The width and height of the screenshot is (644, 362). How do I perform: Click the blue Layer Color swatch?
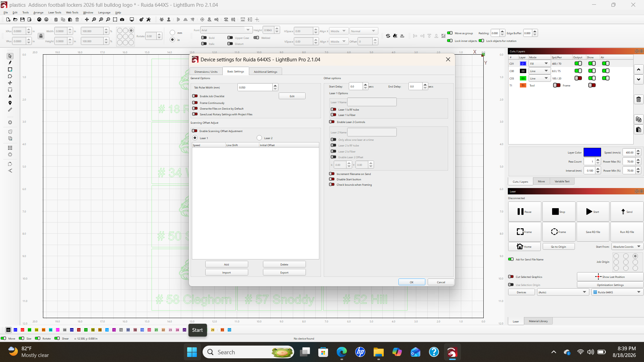[592, 153]
